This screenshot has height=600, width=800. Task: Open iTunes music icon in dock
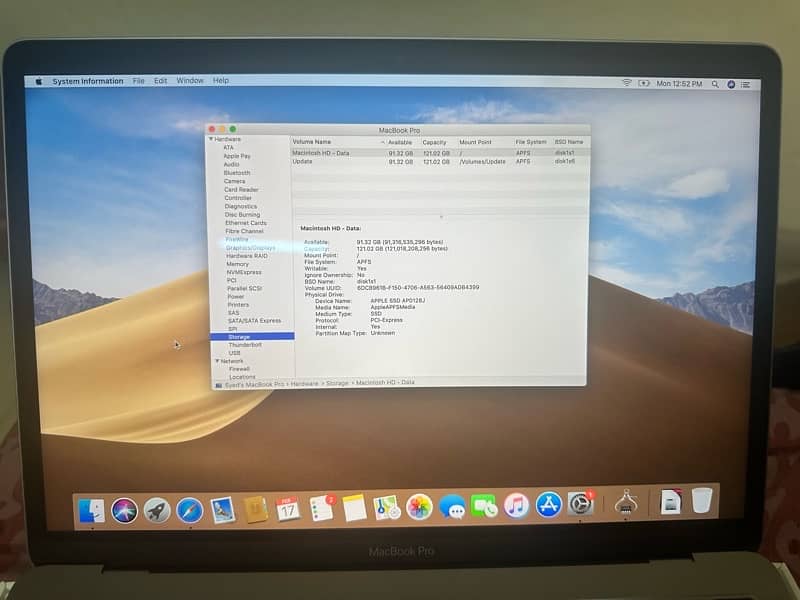[516, 506]
